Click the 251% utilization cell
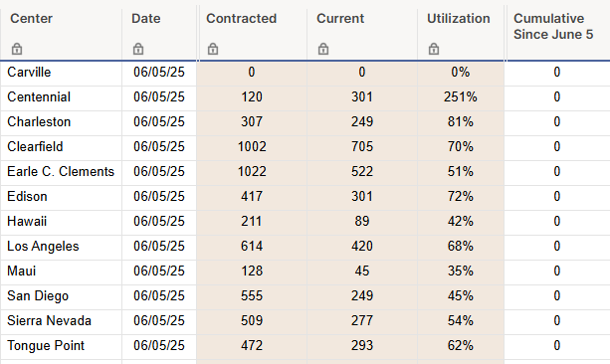Viewport: 610px width, 364px height. click(461, 96)
